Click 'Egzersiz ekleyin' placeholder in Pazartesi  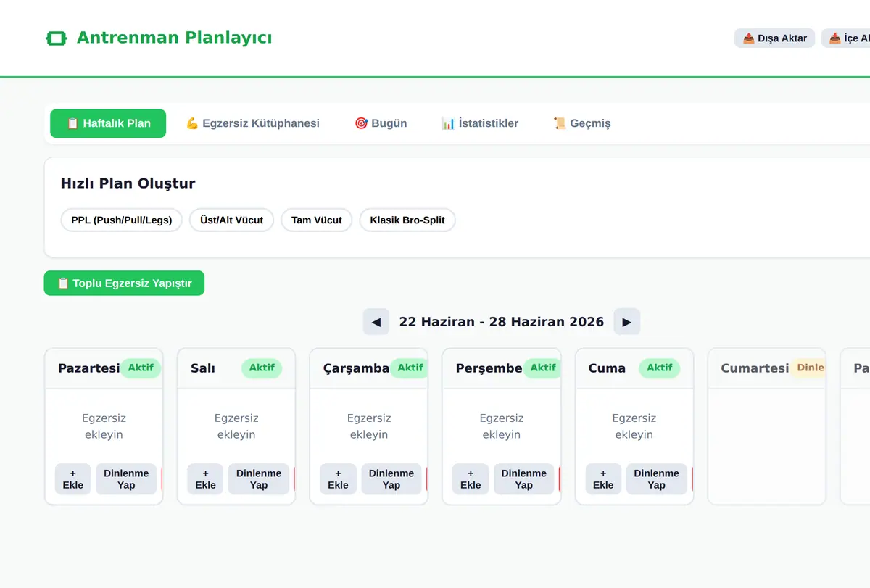[104, 426]
